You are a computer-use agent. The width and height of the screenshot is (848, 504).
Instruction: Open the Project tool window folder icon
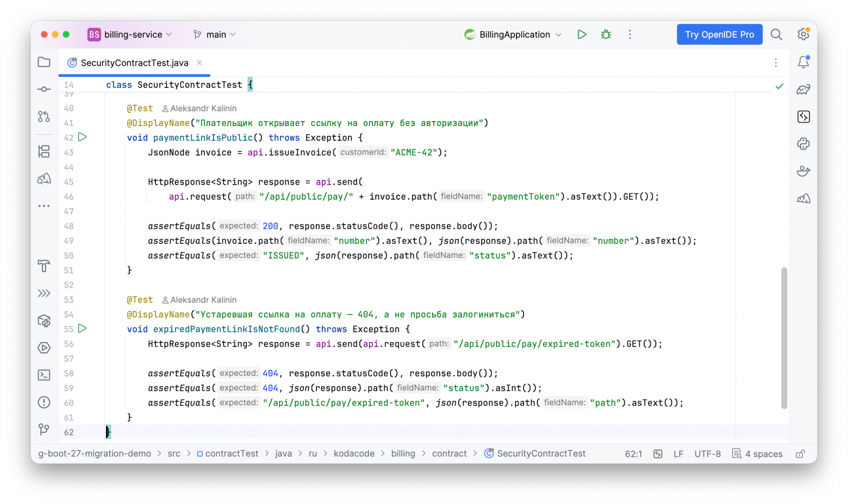44,62
